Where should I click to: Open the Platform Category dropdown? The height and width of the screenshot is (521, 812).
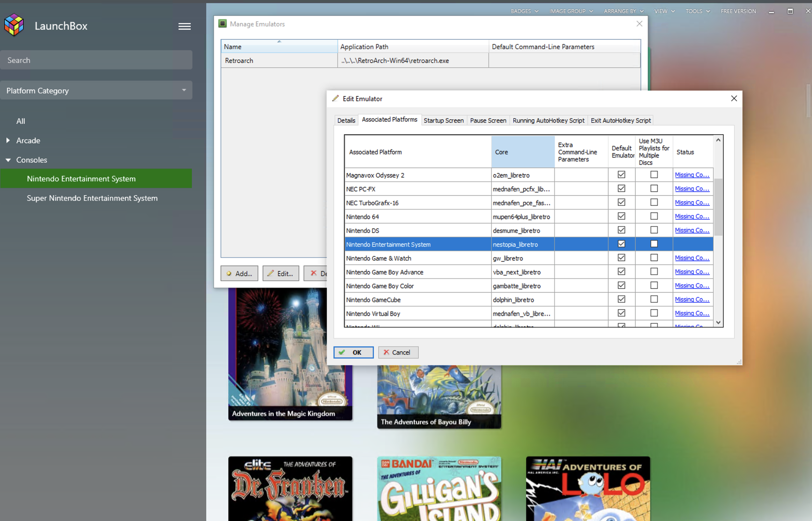[x=96, y=90]
